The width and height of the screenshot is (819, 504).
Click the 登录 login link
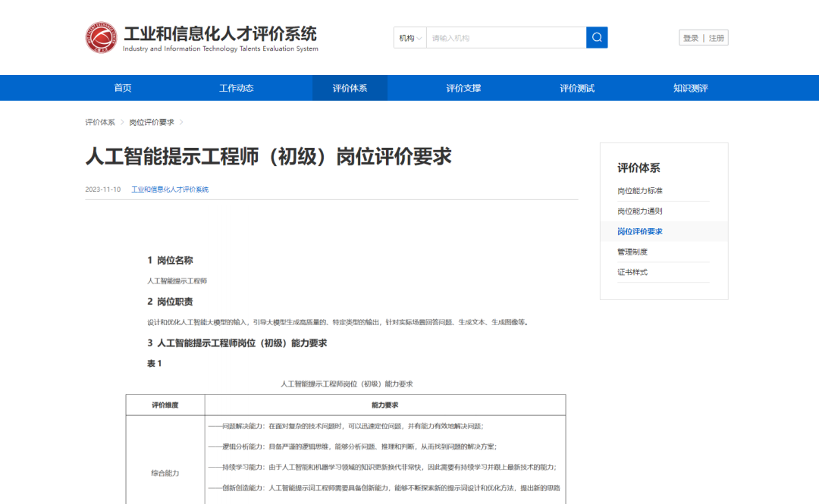(691, 38)
